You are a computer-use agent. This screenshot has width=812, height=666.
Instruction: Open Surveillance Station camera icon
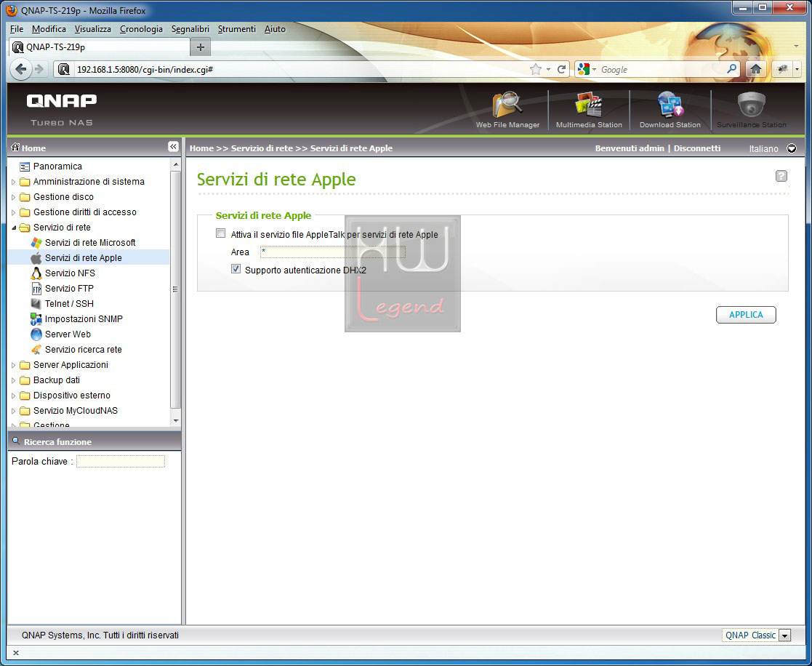click(x=752, y=105)
